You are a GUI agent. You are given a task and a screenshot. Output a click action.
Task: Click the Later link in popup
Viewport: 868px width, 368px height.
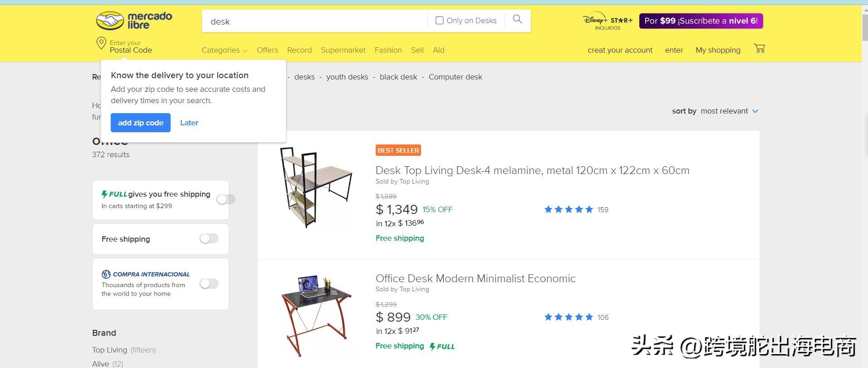coord(189,123)
